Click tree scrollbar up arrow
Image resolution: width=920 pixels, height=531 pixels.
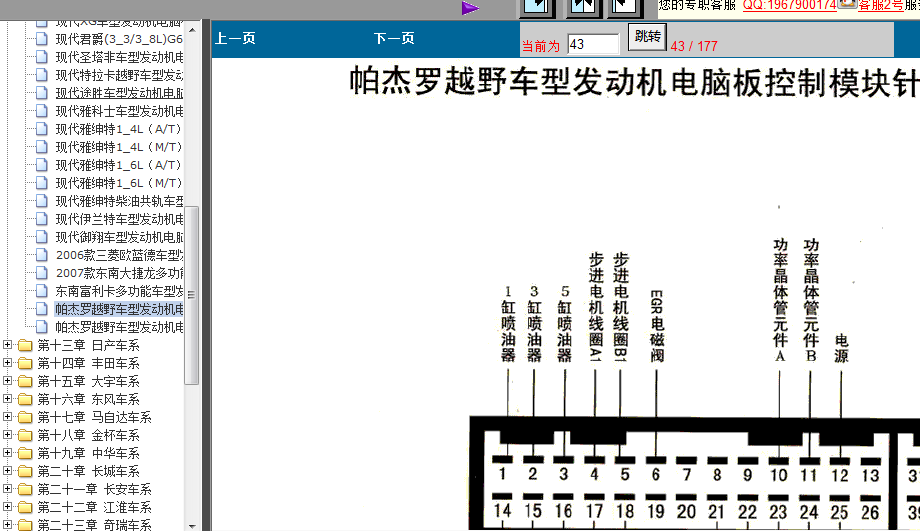192,29
